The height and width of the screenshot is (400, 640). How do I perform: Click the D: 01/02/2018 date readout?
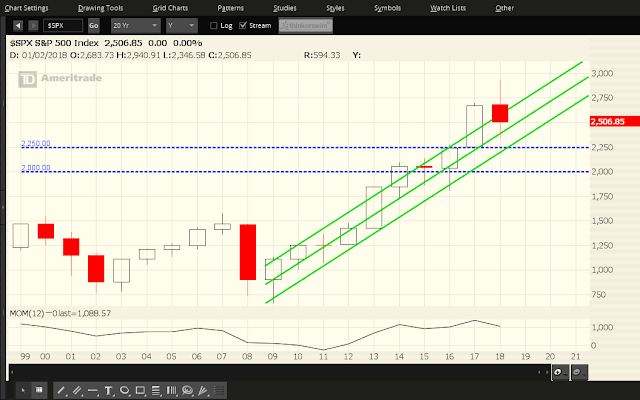point(38,55)
